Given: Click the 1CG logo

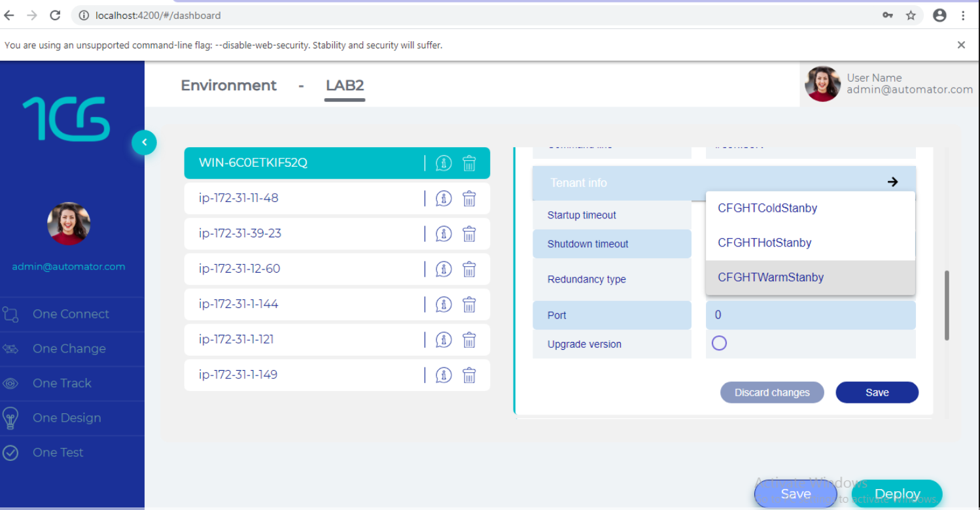Looking at the screenshot, I should click(67, 118).
